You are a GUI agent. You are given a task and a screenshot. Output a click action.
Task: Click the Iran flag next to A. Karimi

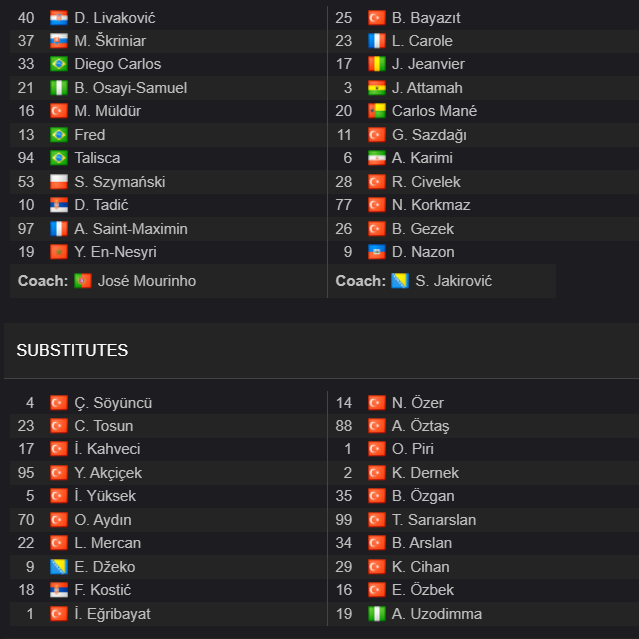coord(377,158)
